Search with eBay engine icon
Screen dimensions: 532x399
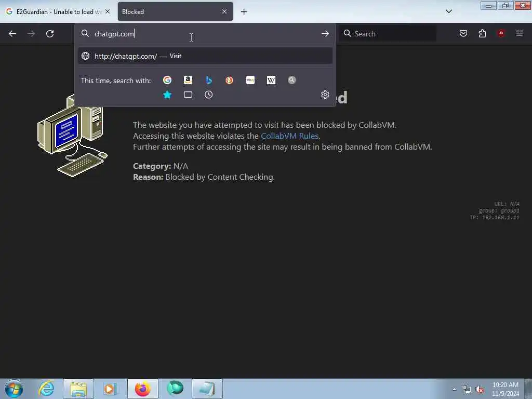pyautogui.click(x=250, y=80)
